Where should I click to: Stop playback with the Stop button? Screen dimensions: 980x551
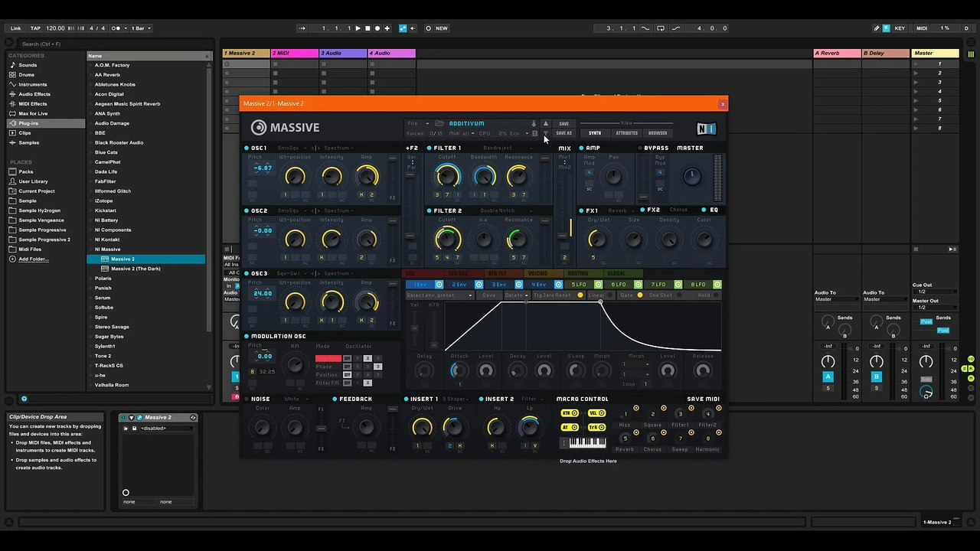367,28
